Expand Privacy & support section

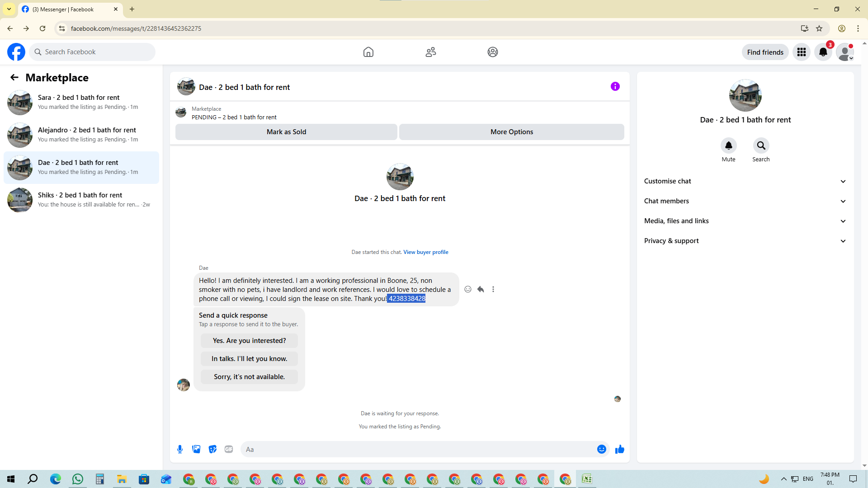coord(745,241)
